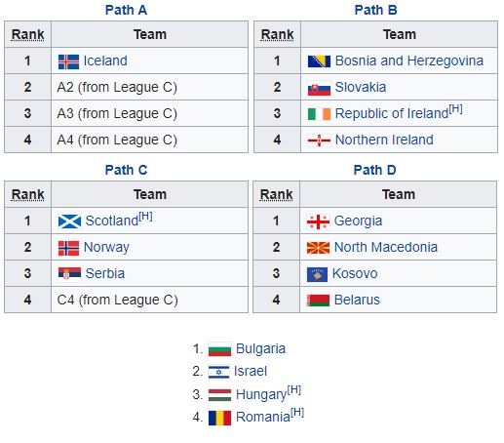Click the Kosovo flag icon
The image size is (504, 443).
coord(317,274)
